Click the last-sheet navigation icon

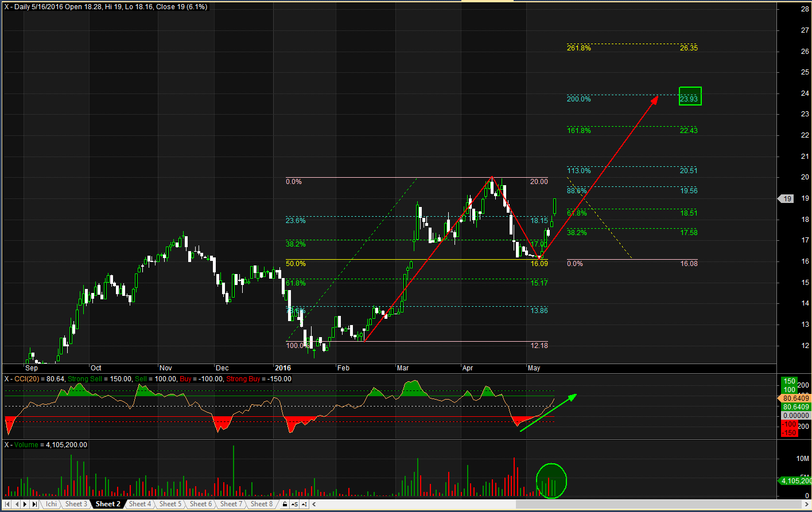pyautogui.click(x=34, y=504)
